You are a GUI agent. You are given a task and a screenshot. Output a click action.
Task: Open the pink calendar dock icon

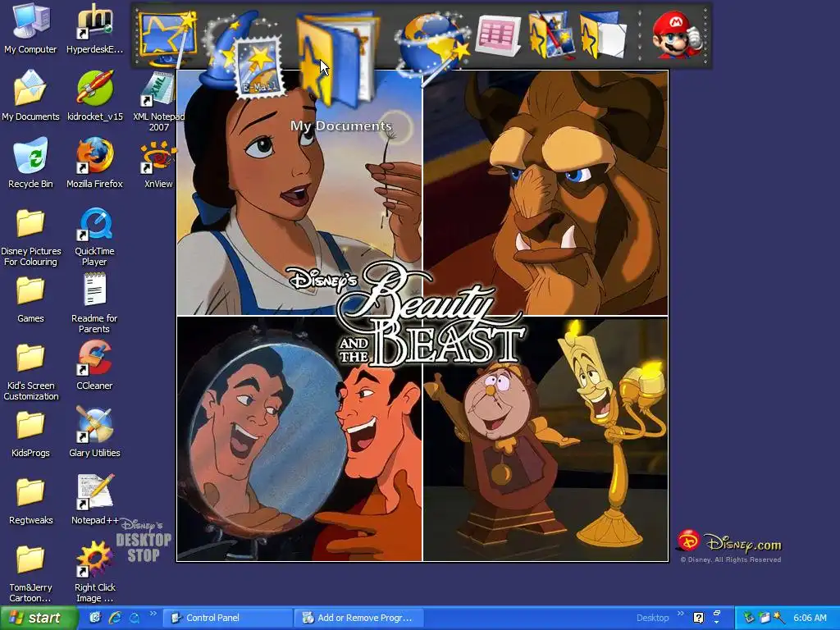pyautogui.click(x=498, y=35)
